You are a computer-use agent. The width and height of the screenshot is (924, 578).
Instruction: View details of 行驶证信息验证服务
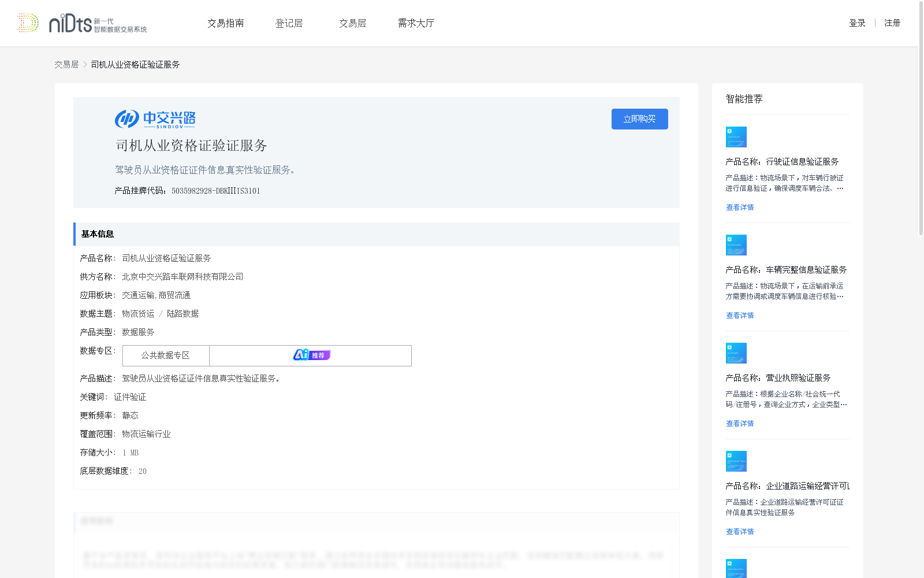coord(740,208)
